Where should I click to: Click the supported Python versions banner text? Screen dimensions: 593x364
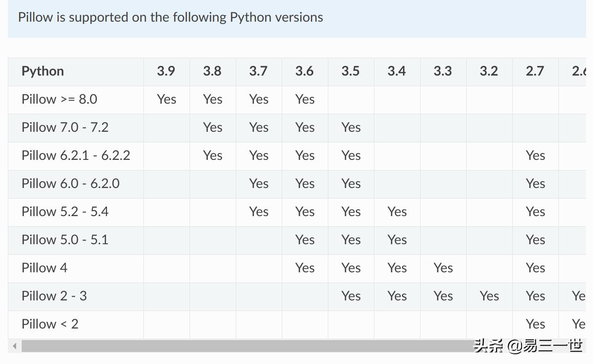pos(170,17)
